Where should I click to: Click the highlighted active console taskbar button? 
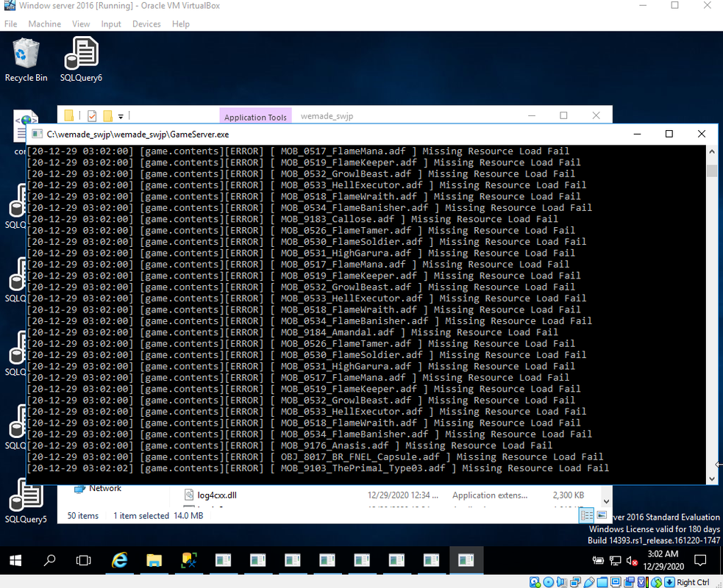point(466,560)
